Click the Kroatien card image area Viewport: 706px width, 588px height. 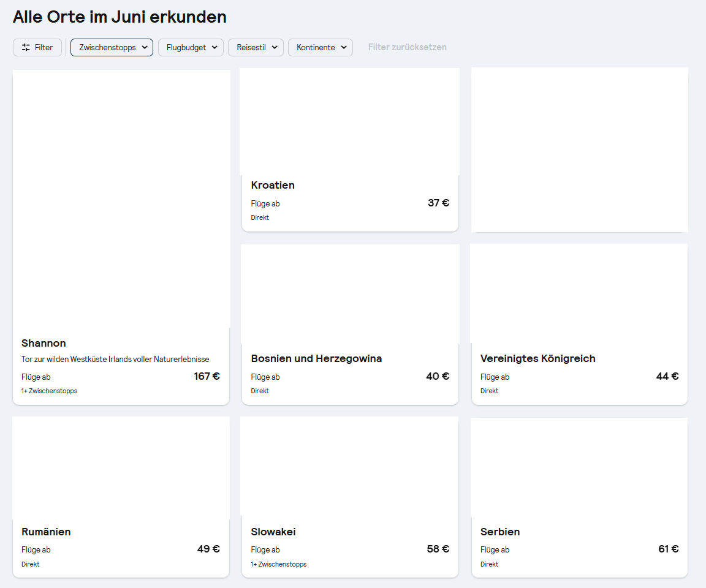coord(350,121)
